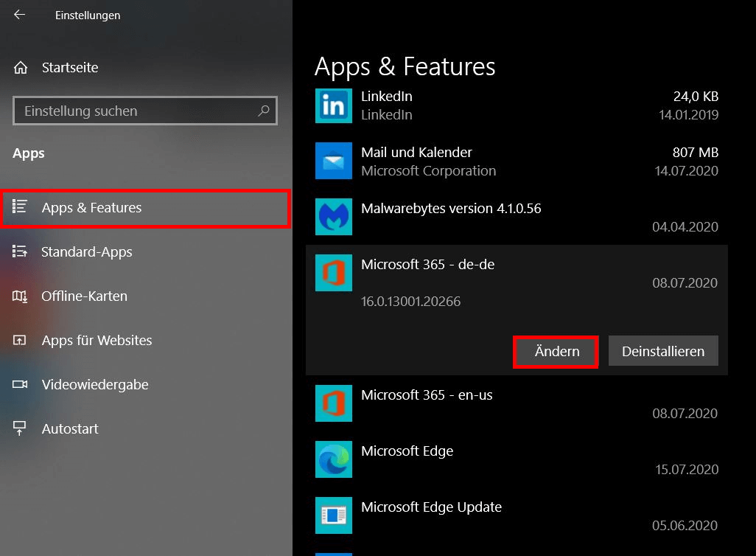This screenshot has height=556, width=756.
Task: Click the Startseite home icon
Action: point(20,68)
